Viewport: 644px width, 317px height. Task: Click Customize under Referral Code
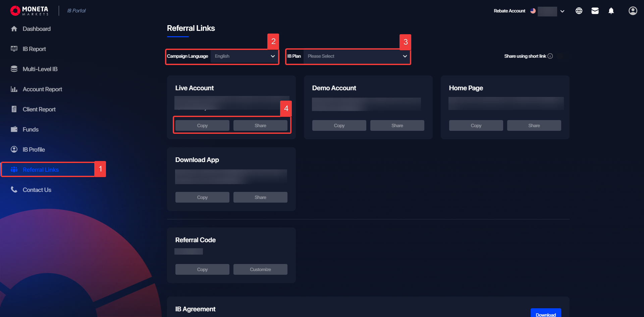click(x=260, y=269)
